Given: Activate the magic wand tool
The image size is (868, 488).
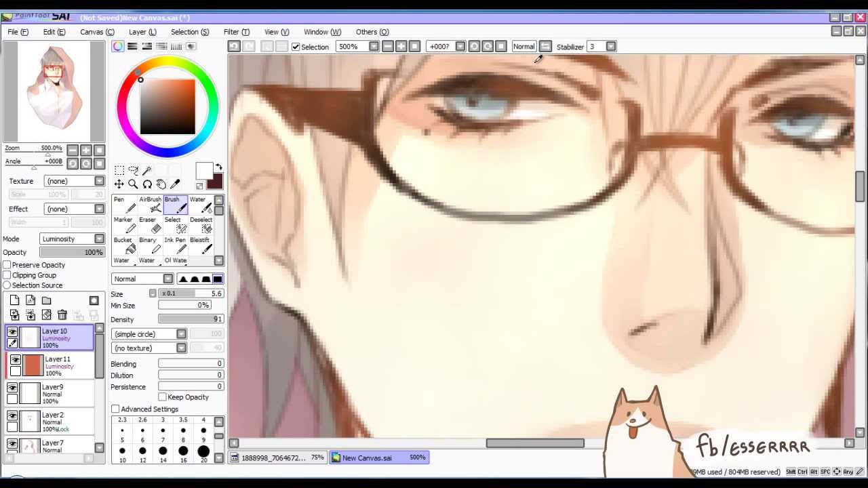Looking at the screenshot, I should pos(147,170).
